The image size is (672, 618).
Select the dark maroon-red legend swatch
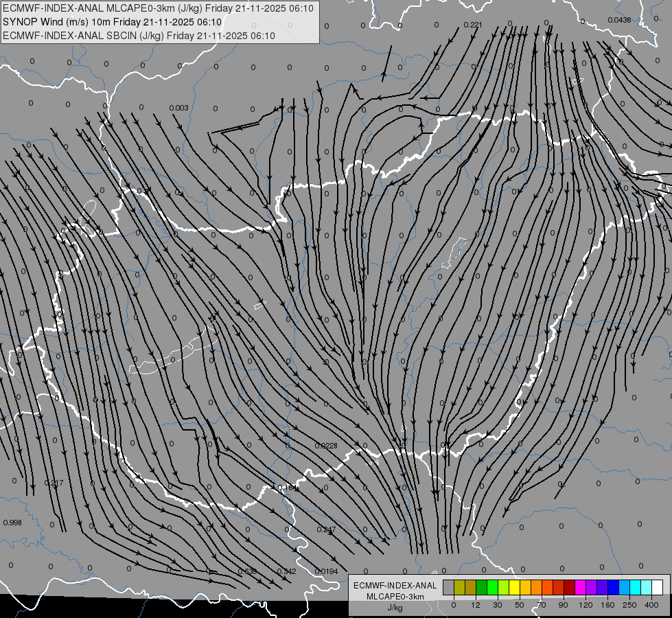coord(570,587)
